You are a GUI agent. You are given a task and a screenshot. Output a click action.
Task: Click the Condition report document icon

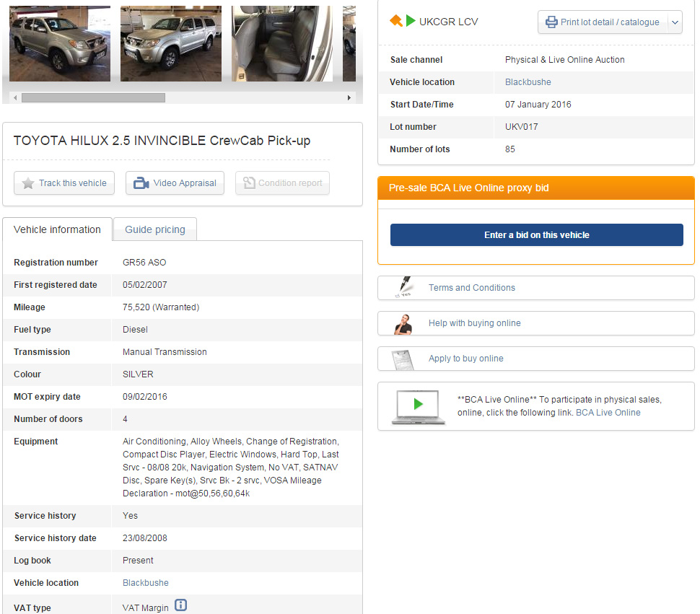click(249, 183)
